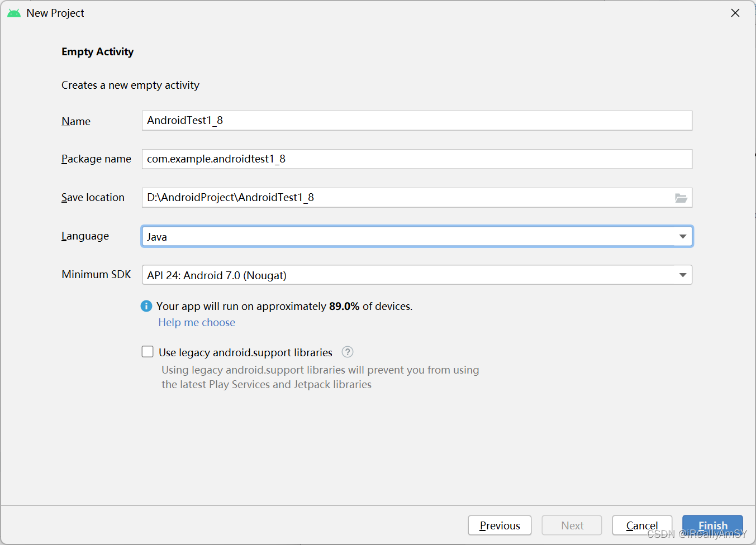Click the Name label
The height and width of the screenshot is (545, 756).
click(x=76, y=121)
